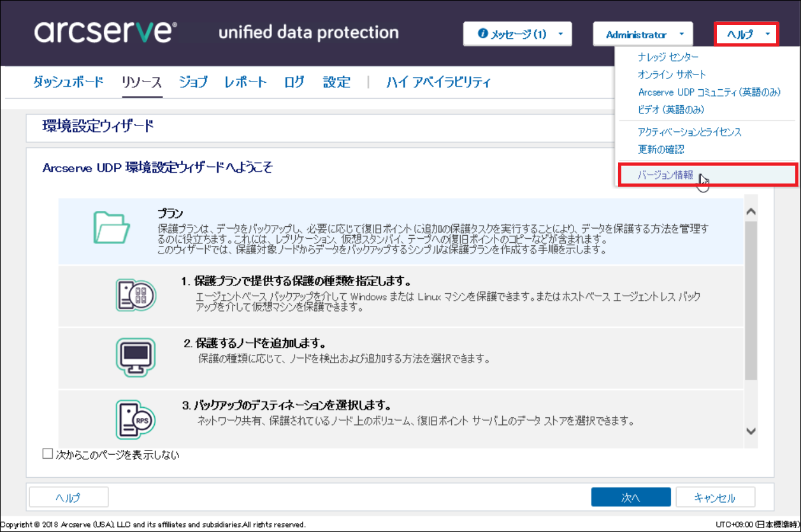Screen dimensions: 801x532
Task: Cancel the wizard with キャンセル button
Action: click(x=716, y=498)
